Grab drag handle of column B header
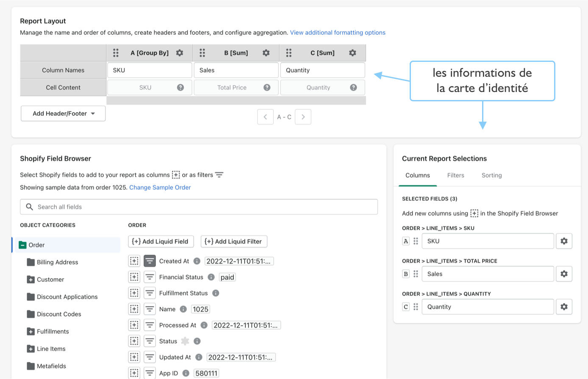 202,53
